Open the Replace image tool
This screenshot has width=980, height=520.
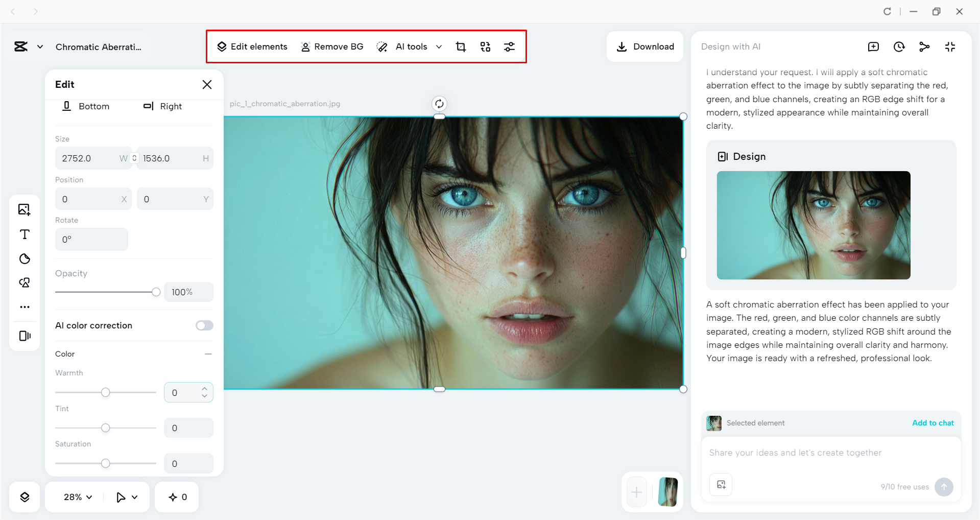pyautogui.click(x=485, y=46)
